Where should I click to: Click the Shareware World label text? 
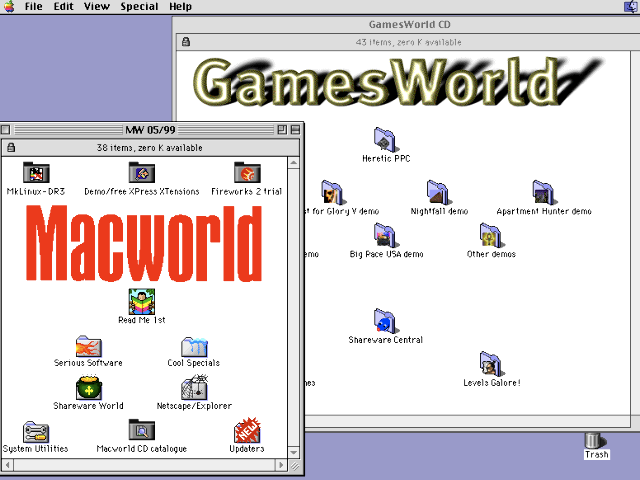click(88, 406)
